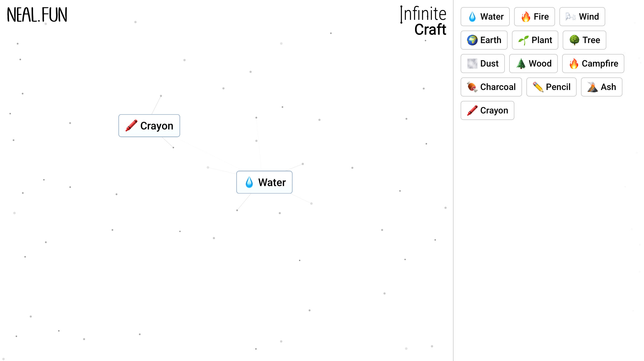This screenshot has width=644, height=361.
Task: Click the crayon emoji on canvas Crayon tile
Action: [131, 126]
